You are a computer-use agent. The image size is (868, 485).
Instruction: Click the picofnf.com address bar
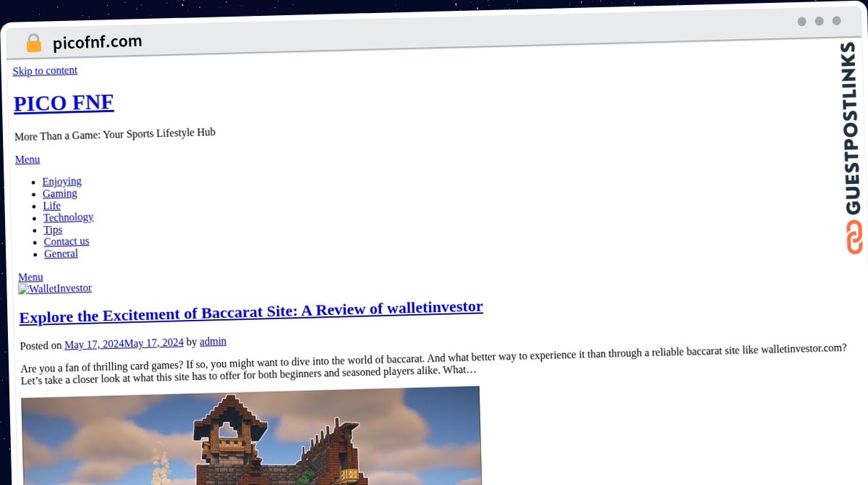click(x=97, y=42)
